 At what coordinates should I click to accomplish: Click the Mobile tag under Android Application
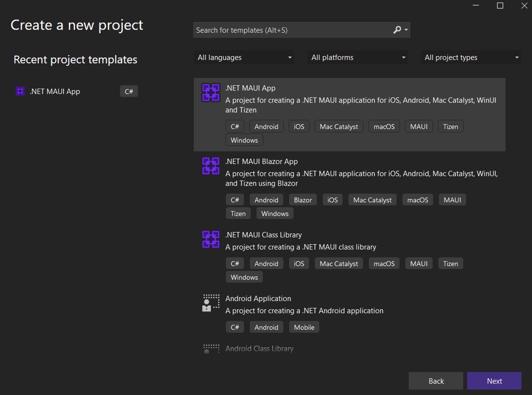[304, 327]
